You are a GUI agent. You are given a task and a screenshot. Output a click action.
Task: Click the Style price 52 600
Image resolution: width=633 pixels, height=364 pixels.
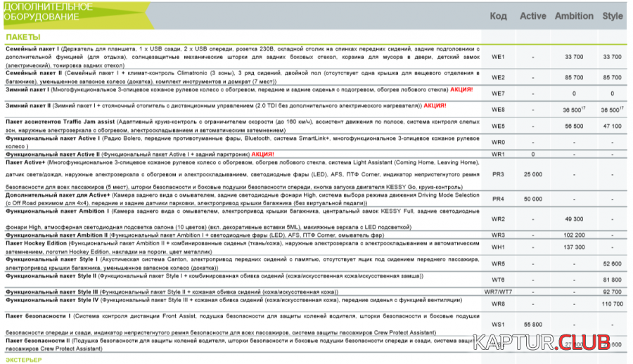tap(612, 264)
